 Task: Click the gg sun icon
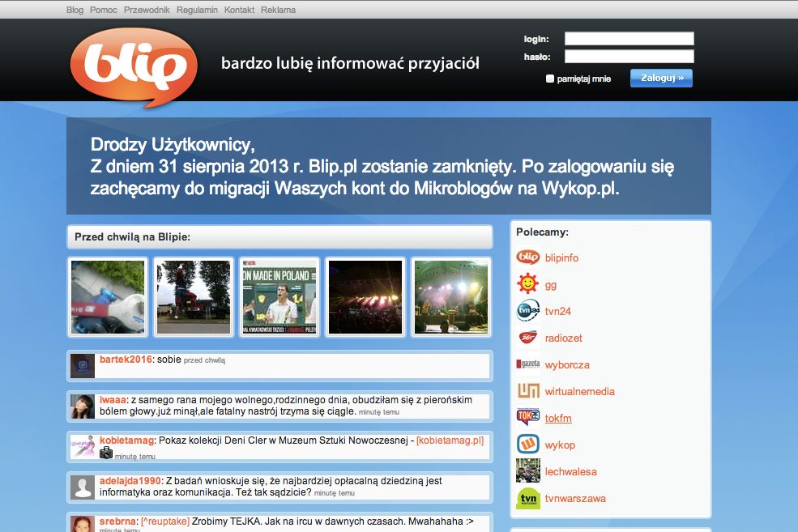click(x=527, y=283)
